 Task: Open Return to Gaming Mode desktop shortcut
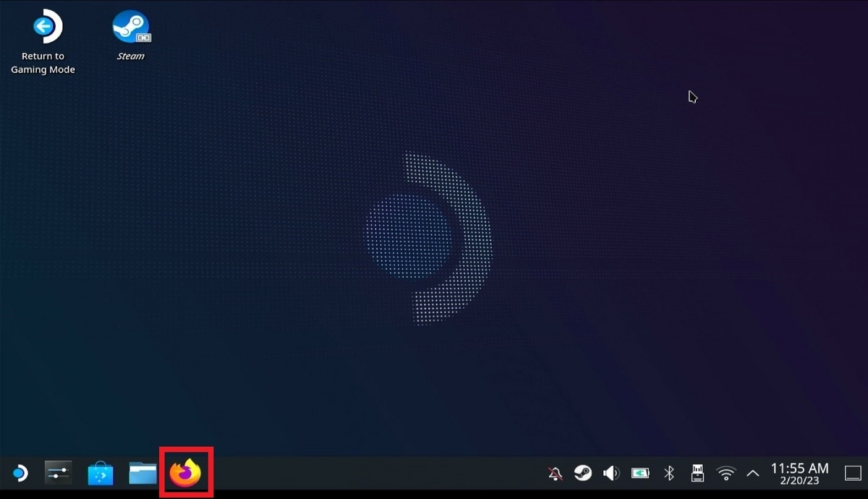coord(43,41)
